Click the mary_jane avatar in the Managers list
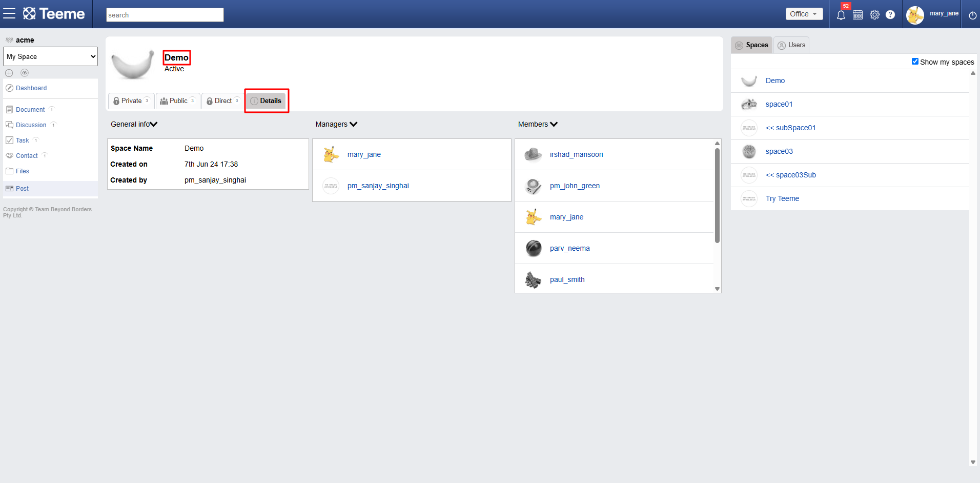This screenshot has width=980, height=483. (331, 154)
